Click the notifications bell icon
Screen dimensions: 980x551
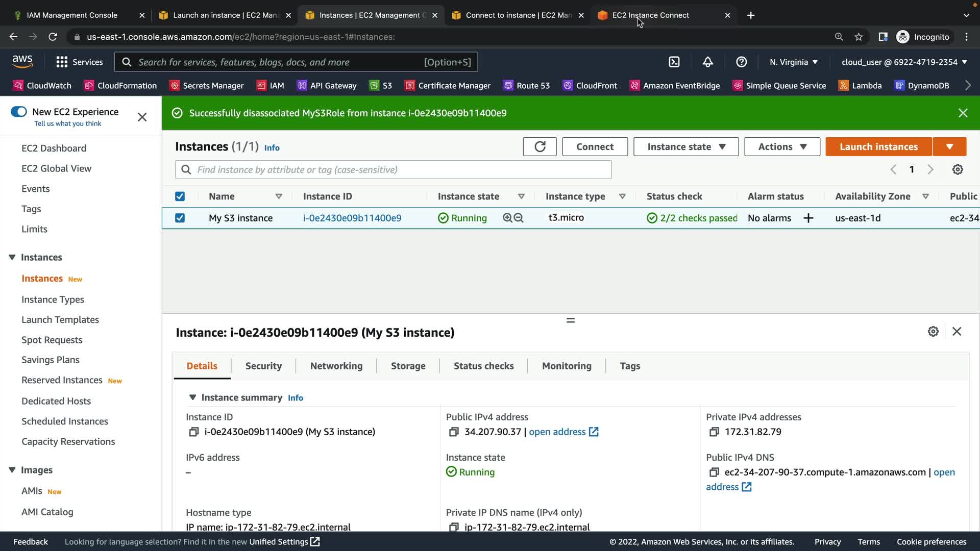pos(707,62)
